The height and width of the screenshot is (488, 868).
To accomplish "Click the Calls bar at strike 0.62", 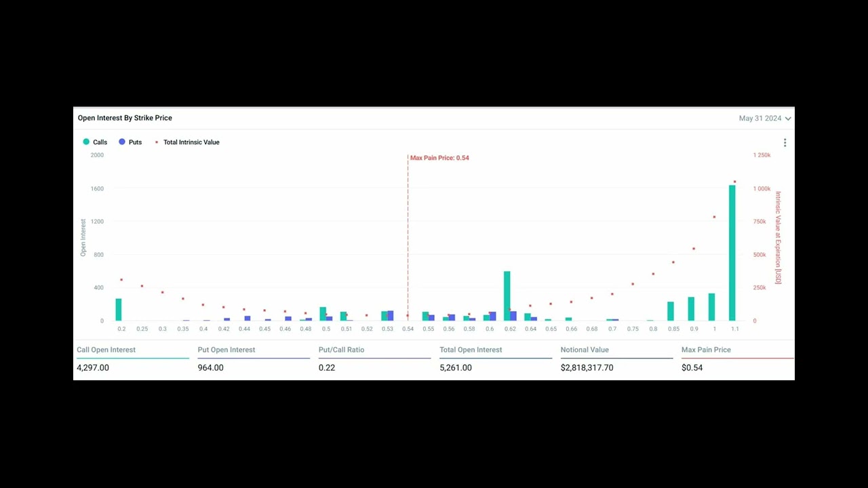I will 507,296.
